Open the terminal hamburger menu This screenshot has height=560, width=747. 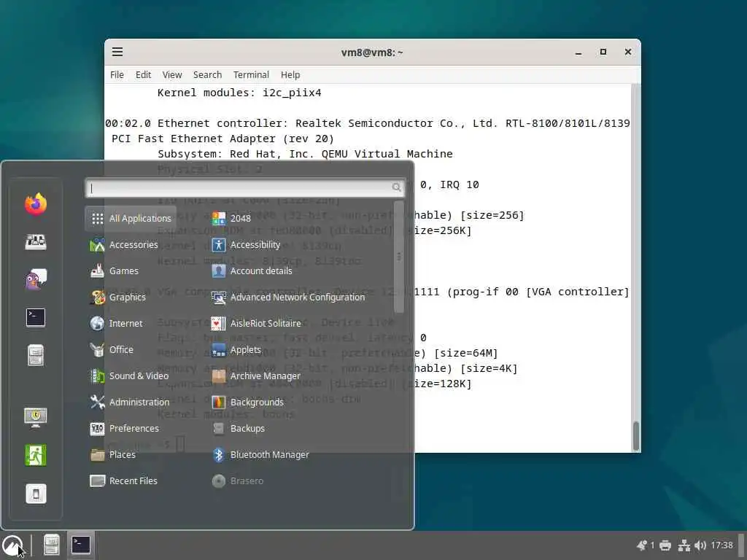[117, 52]
